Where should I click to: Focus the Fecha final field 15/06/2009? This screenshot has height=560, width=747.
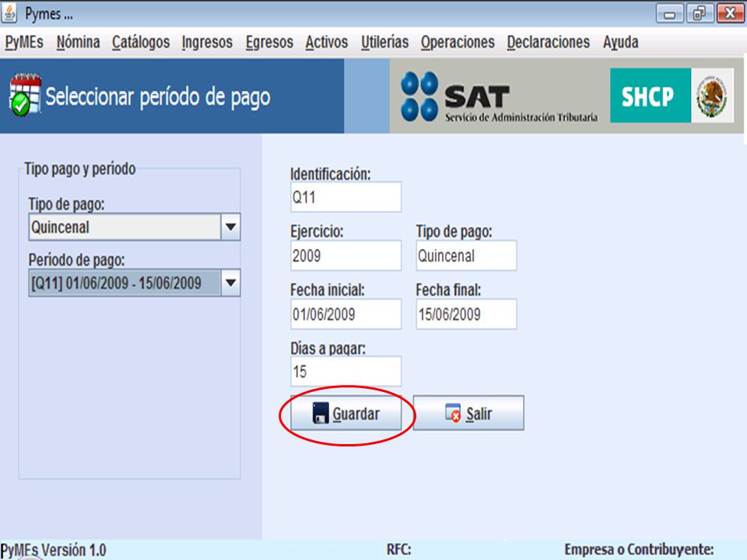click(x=466, y=313)
